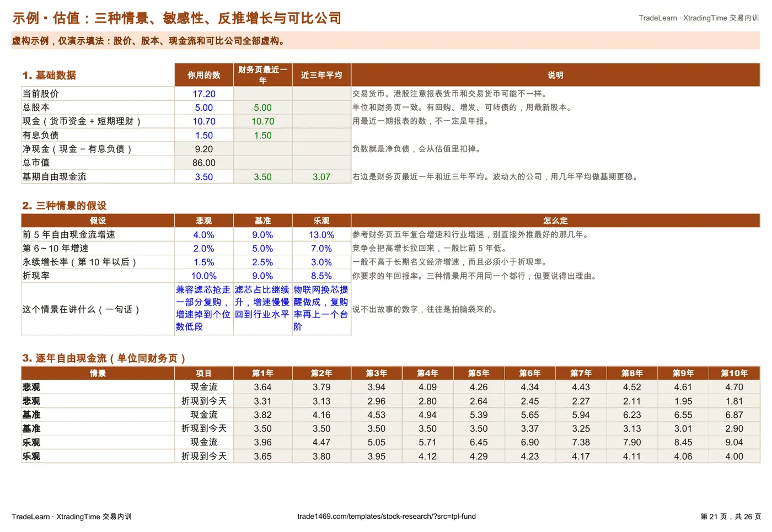Select the base perpetual growth rate 2.5%
This screenshot has height=532, width=772.
263,262
